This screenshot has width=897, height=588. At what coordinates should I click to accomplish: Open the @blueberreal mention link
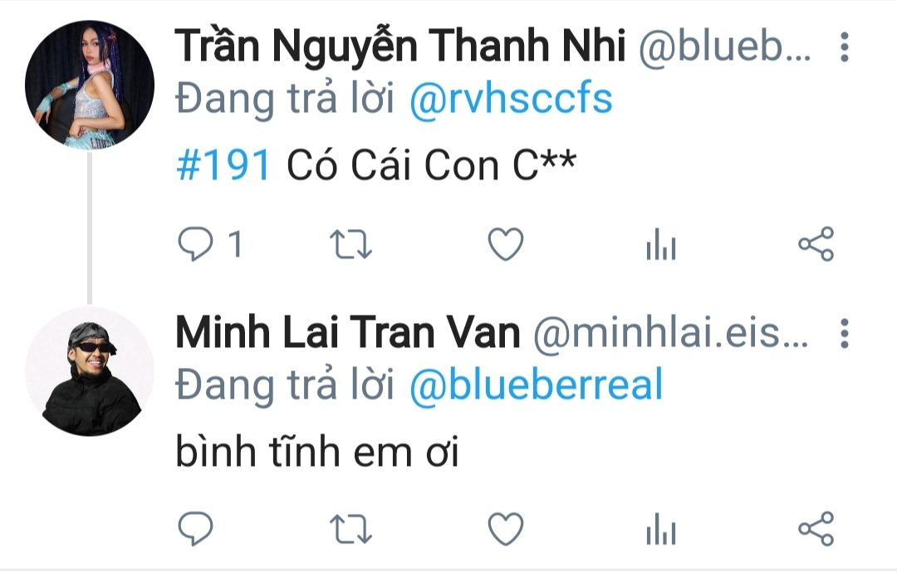click(x=536, y=385)
